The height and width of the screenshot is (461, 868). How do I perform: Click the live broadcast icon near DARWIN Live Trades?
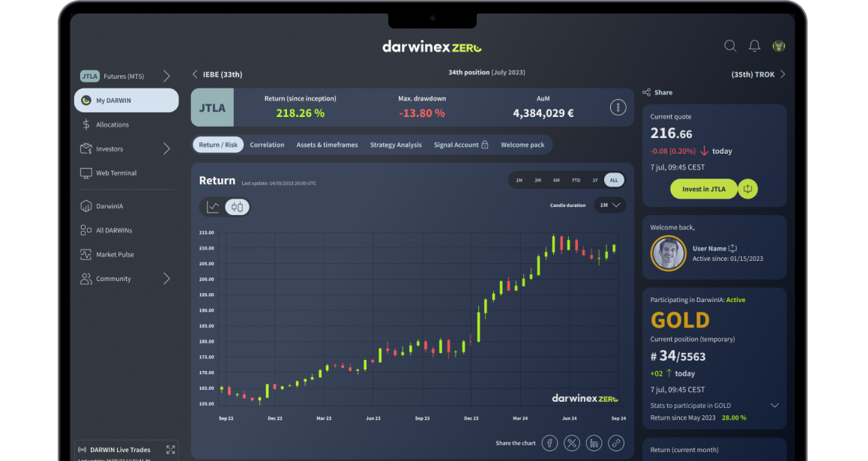pyautogui.click(x=82, y=449)
